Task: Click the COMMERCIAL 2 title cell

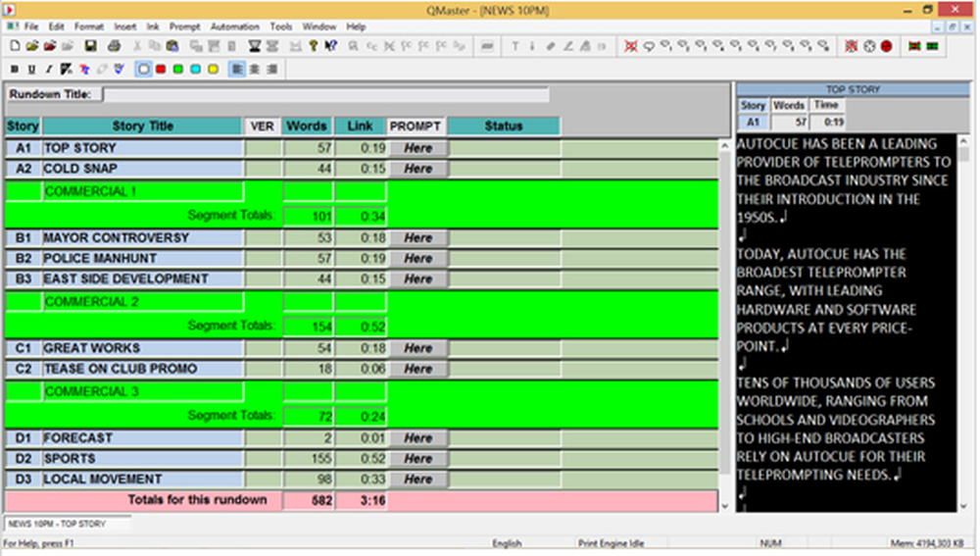Action: click(143, 302)
